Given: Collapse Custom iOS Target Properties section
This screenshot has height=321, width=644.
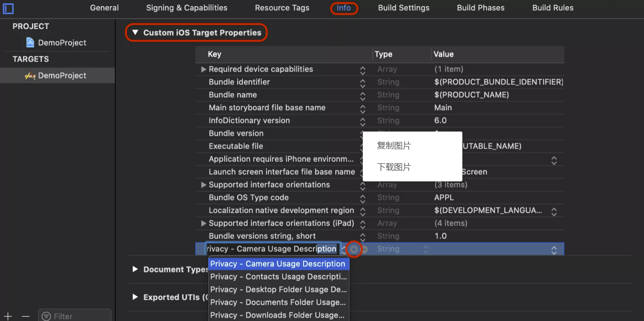Looking at the screenshot, I should [135, 33].
